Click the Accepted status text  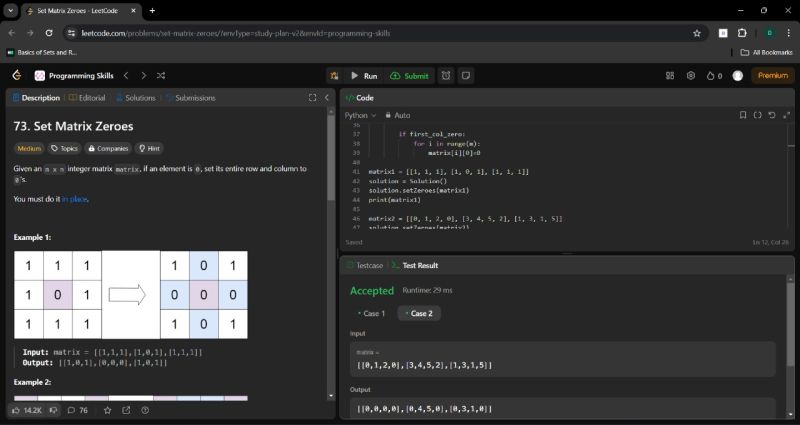pyautogui.click(x=372, y=291)
